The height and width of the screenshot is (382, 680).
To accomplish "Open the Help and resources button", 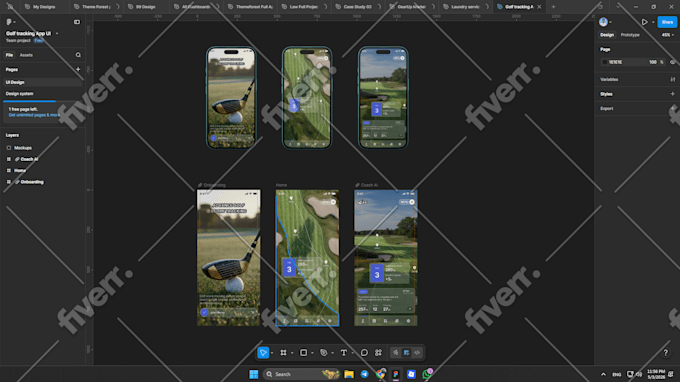I will [666, 353].
